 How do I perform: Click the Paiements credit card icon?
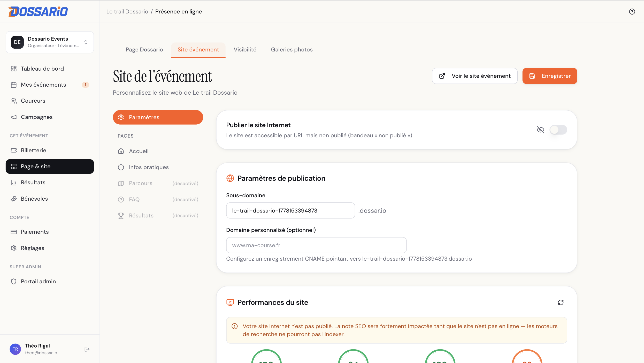tap(14, 232)
